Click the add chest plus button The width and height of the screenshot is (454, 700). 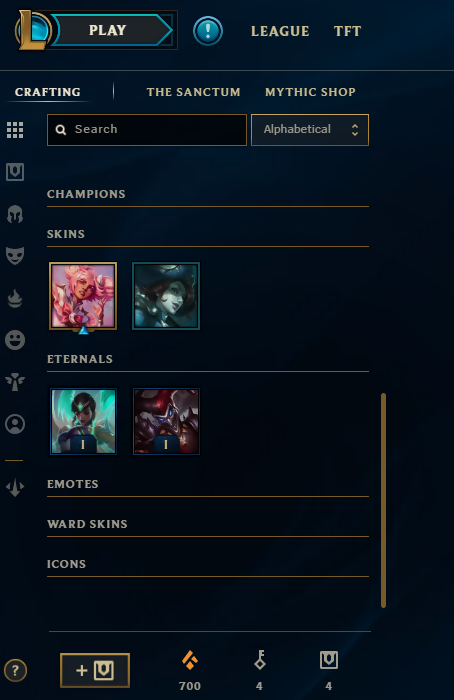point(95,670)
